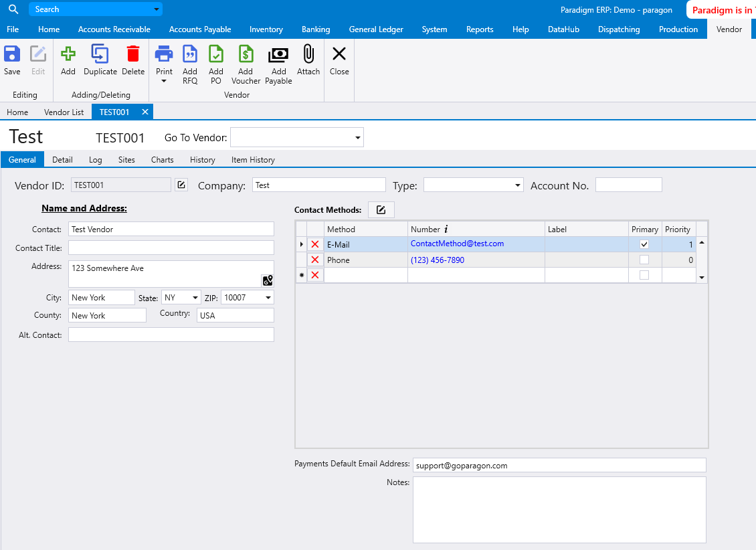The width and height of the screenshot is (756, 550).
Task: Switch to the Item History tab
Action: tap(253, 159)
